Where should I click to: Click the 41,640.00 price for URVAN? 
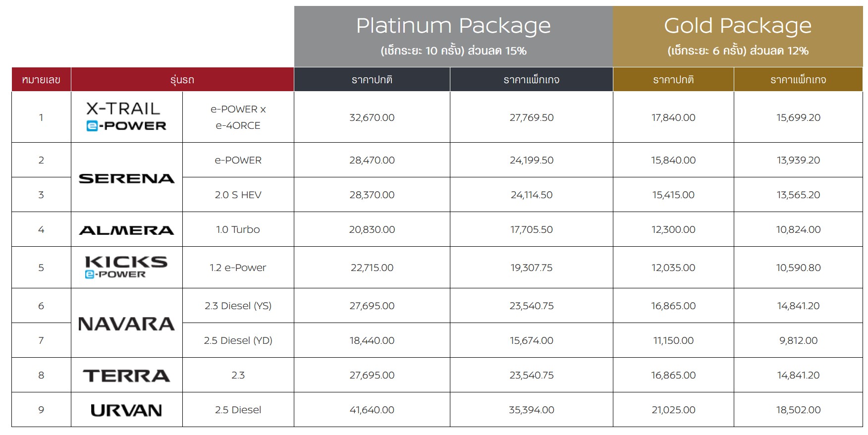click(372, 410)
